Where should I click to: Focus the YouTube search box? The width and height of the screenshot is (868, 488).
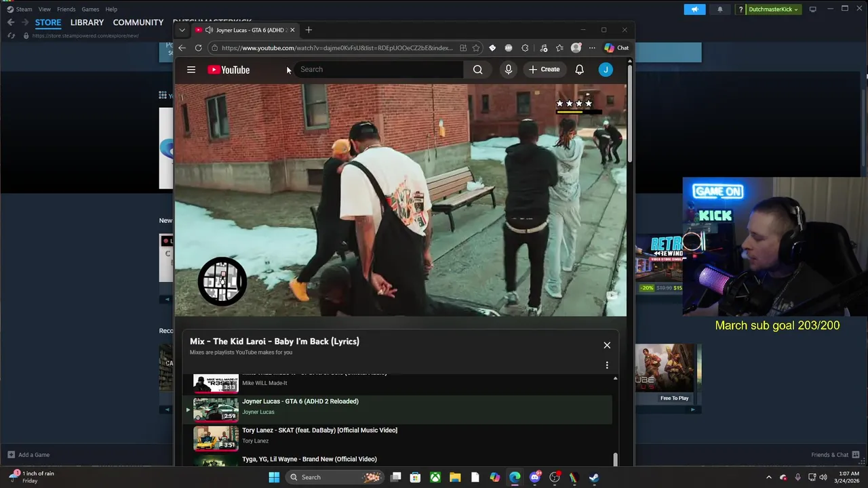(378, 69)
